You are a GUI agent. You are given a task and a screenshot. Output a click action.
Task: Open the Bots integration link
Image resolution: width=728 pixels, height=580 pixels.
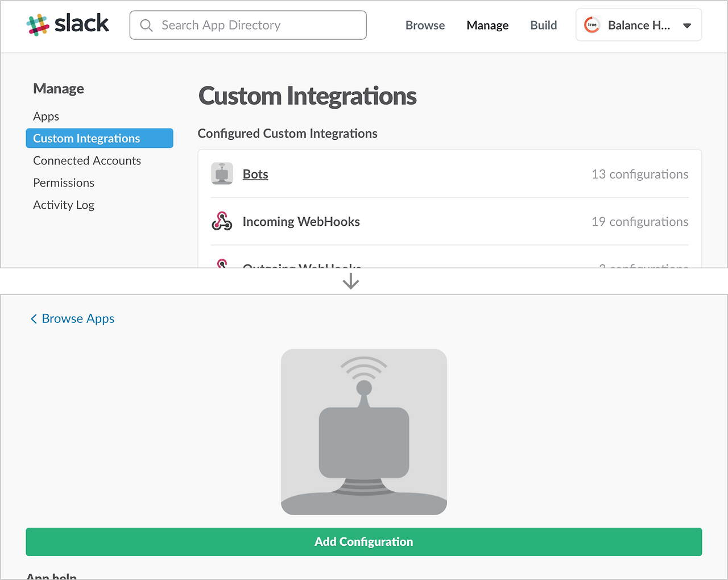tap(255, 174)
